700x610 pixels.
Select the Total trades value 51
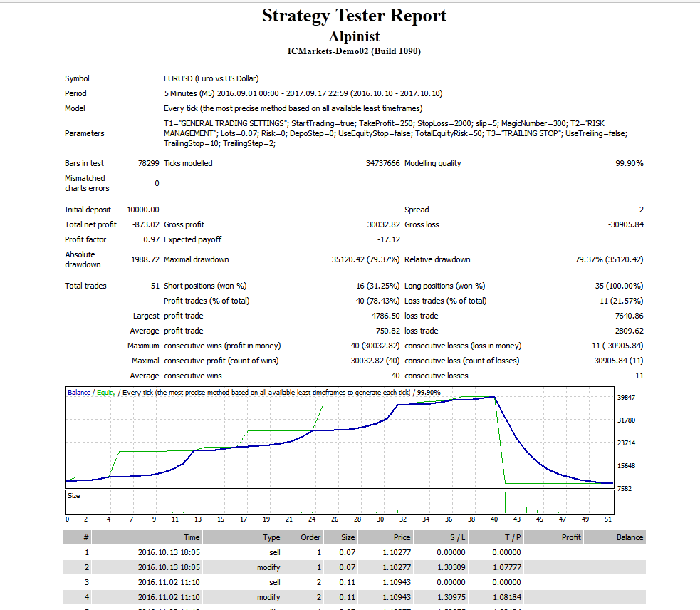tap(155, 286)
